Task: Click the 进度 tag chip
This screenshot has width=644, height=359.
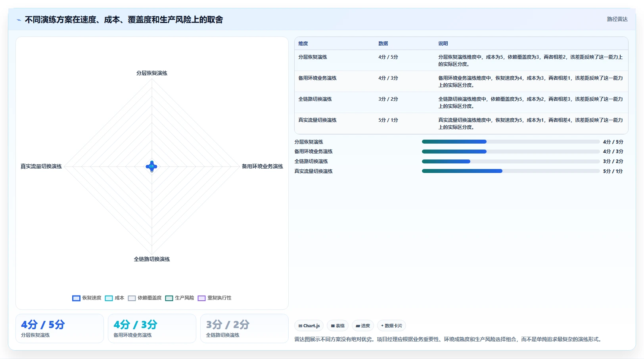Action: point(362,326)
